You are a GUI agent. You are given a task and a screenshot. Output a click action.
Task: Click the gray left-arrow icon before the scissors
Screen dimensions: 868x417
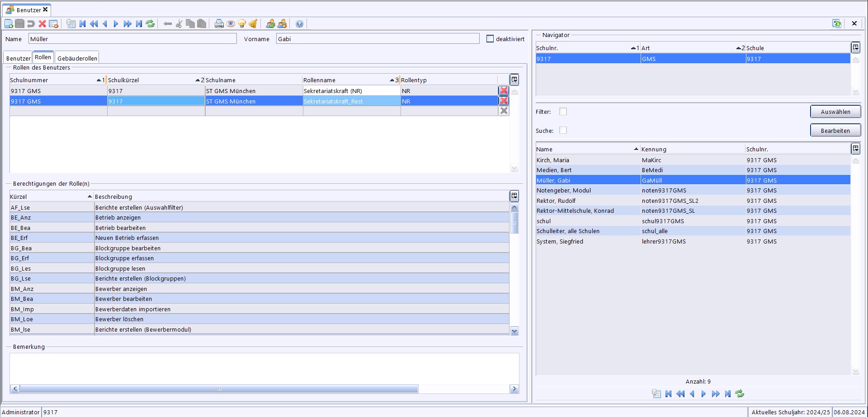(168, 24)
